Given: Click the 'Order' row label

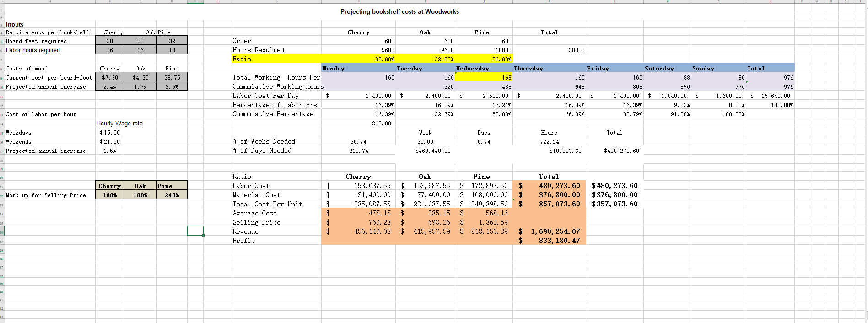Looking at the screenshot, I should pos(242,41).
